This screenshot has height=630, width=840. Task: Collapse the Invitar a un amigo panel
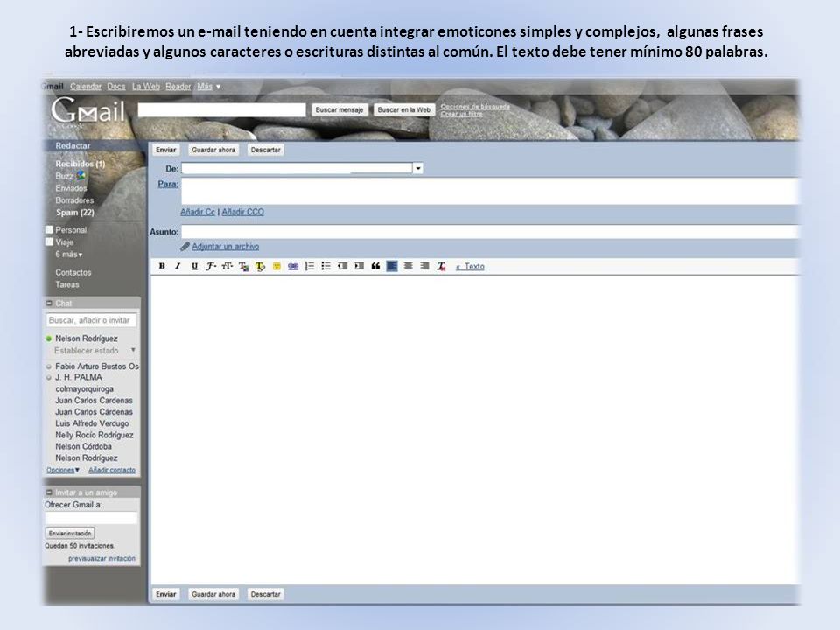[x=49, y=493]
